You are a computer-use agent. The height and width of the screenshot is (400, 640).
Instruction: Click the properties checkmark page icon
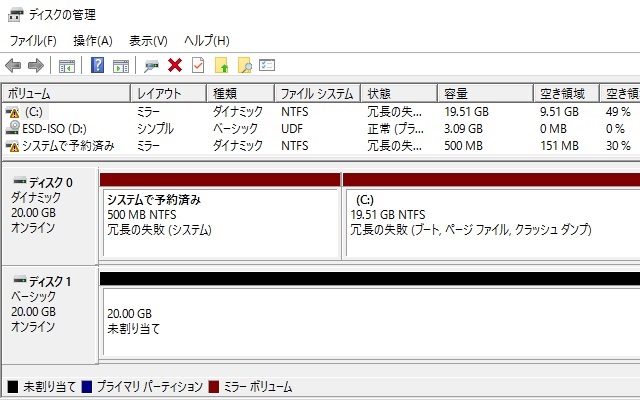coord(198,65)
